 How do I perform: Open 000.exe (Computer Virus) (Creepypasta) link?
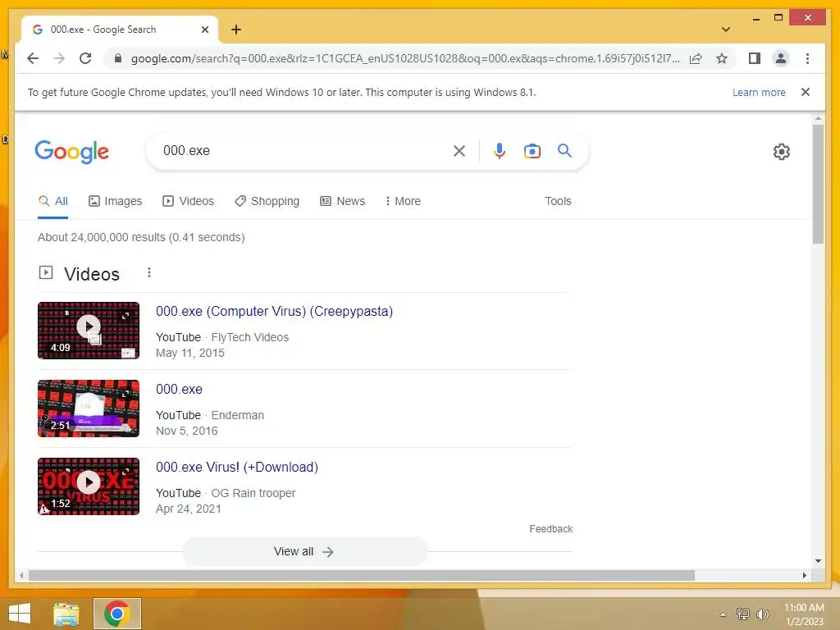[274, 311]
